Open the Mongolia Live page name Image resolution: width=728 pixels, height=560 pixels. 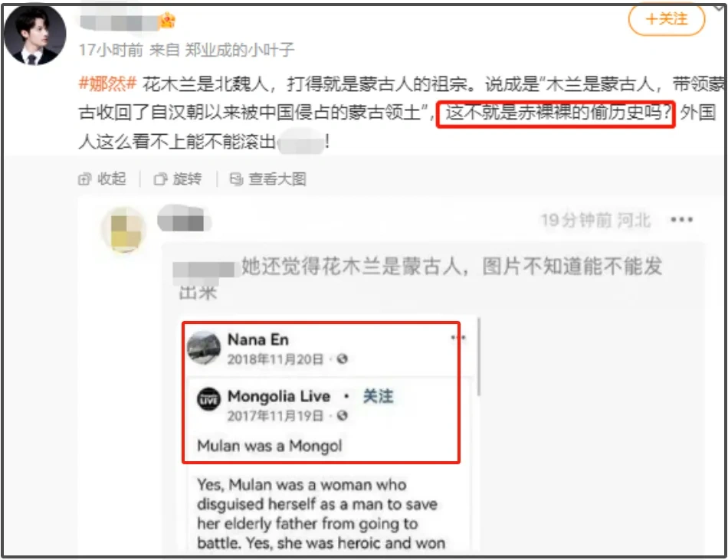pos(279,396)
